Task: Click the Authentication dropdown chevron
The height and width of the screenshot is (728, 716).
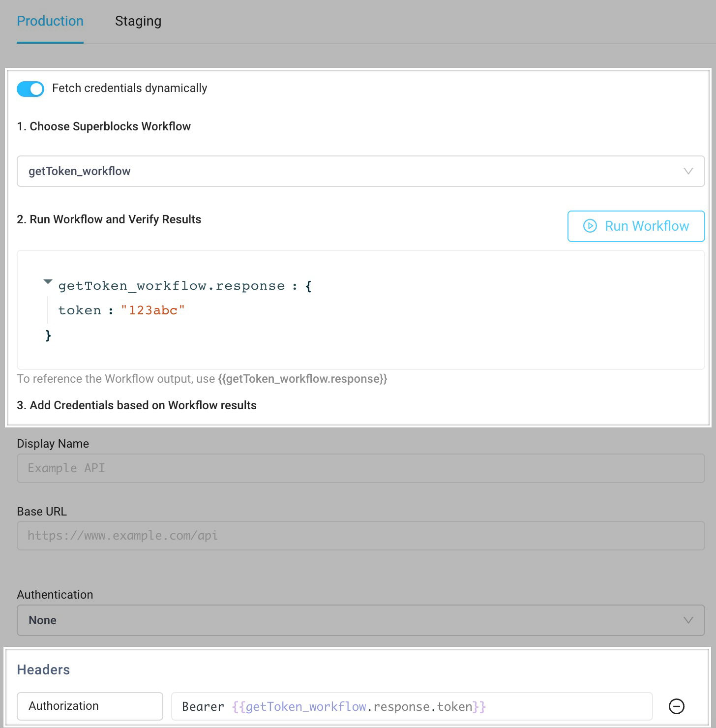Action: click(x=687, y=620)
